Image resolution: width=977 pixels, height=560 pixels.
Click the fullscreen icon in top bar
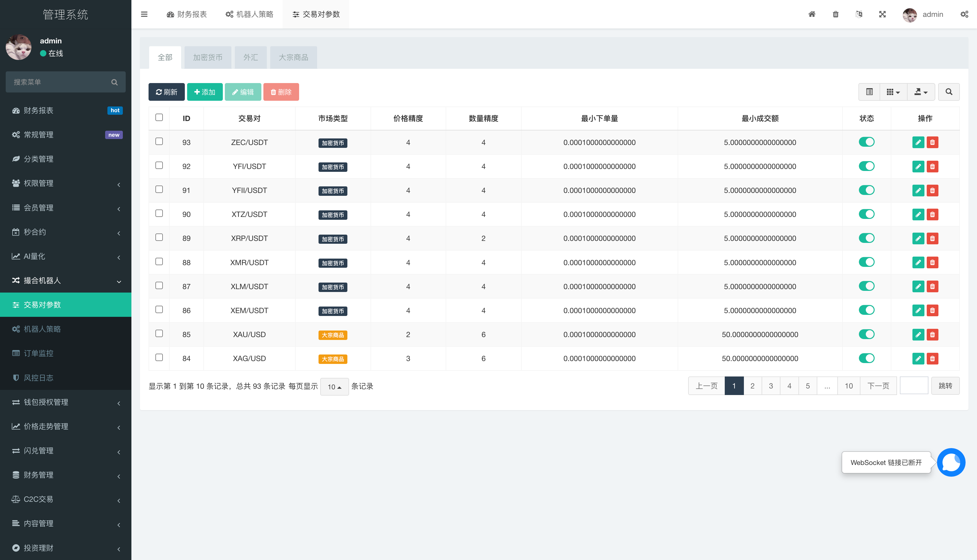click(882, 14)
